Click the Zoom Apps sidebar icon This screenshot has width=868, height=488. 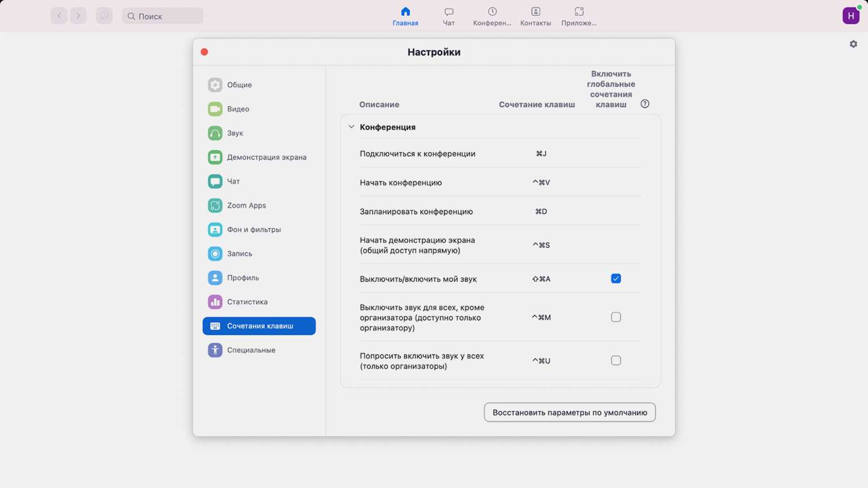[x=215, y=206]
